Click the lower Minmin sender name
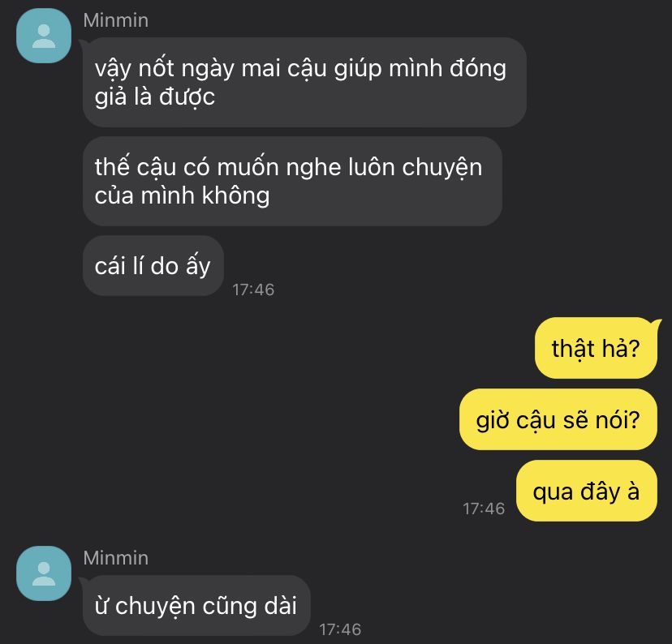 coord(116,558)
